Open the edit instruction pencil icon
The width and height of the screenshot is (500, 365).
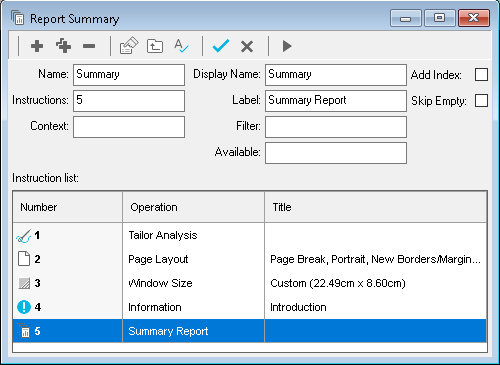pyautogui.click(x=129, y=46)
